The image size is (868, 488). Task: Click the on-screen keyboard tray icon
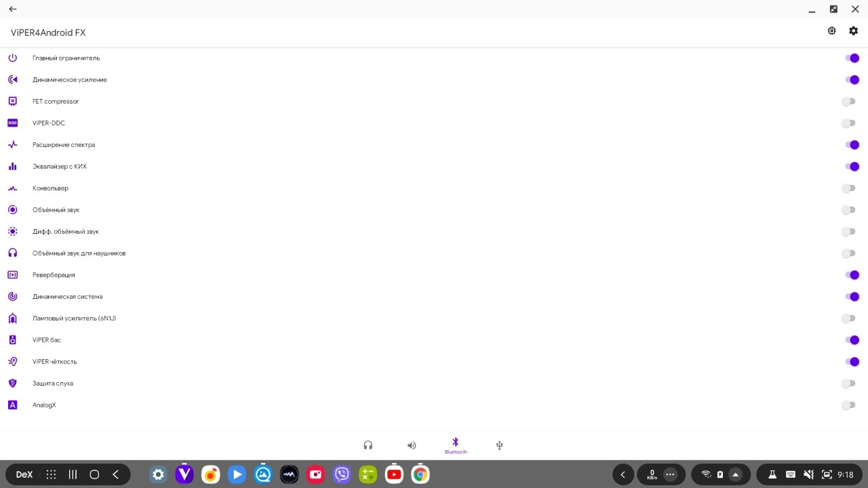coord(790,474)
